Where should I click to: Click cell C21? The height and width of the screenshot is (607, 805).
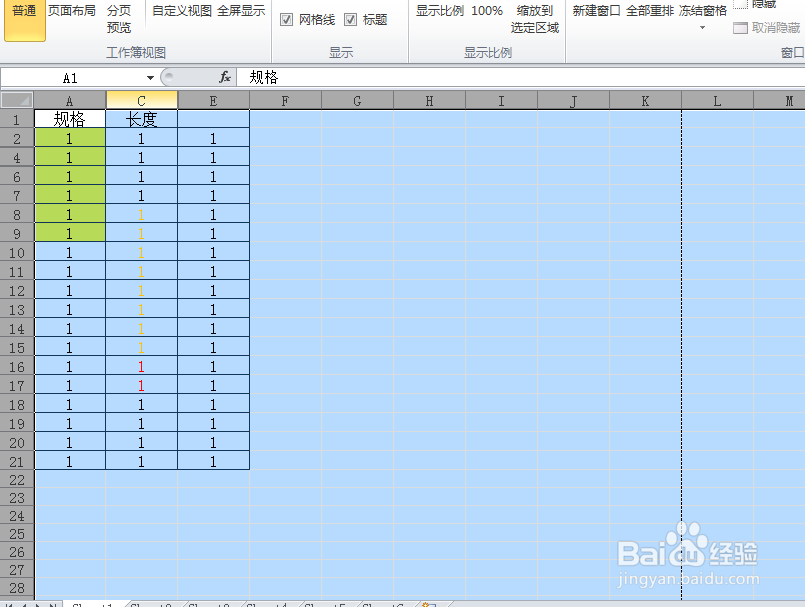[142, 462]
